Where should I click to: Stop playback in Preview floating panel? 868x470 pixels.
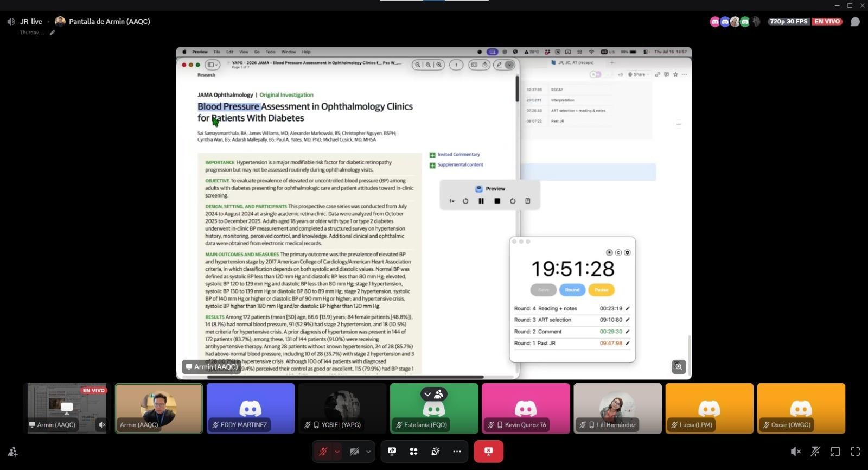pyautogui.click(x=497, y=201)
